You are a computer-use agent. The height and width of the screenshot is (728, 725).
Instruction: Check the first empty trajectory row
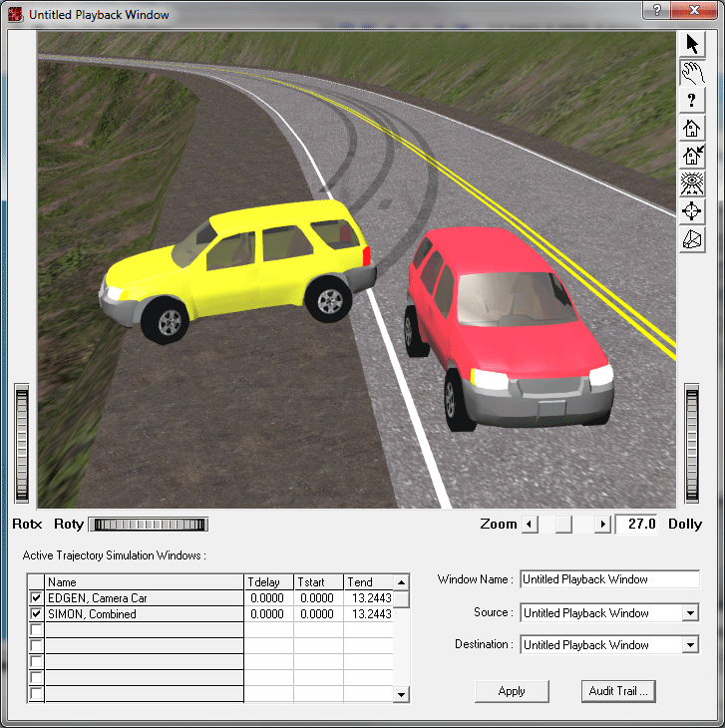click(36, 630)
